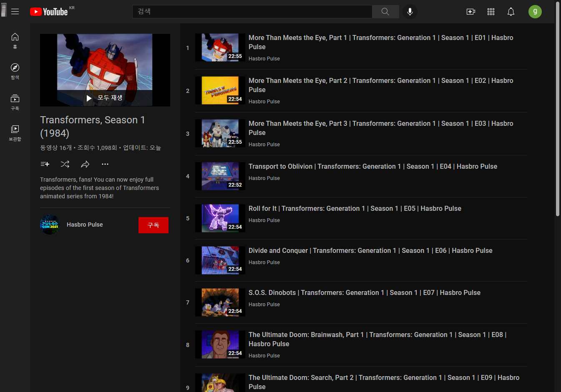Open Hasbro Pulse channel name link
This screenshot has height=392, width=561.
pyautogui.click(x=85, y=225)
